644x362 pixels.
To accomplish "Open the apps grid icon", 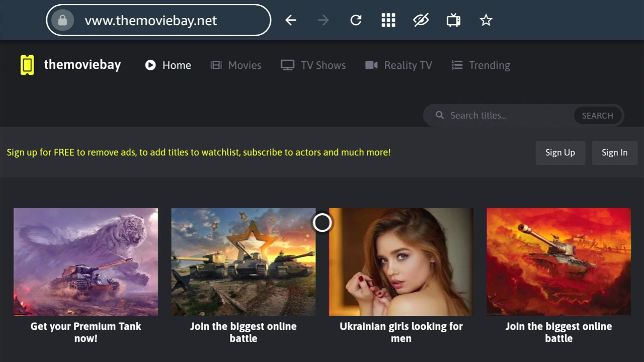I will click(388, 20).
